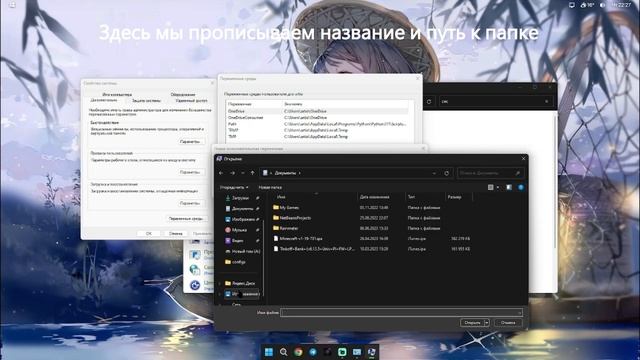Viewport: 640px width, 360px height.
Task: Open the Windows Start menu
Action: point(269,352)
